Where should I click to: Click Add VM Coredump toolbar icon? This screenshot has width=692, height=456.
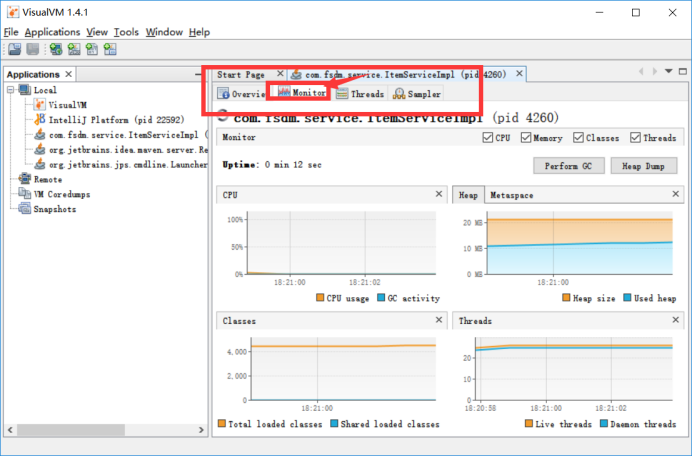tap(92, 49)
